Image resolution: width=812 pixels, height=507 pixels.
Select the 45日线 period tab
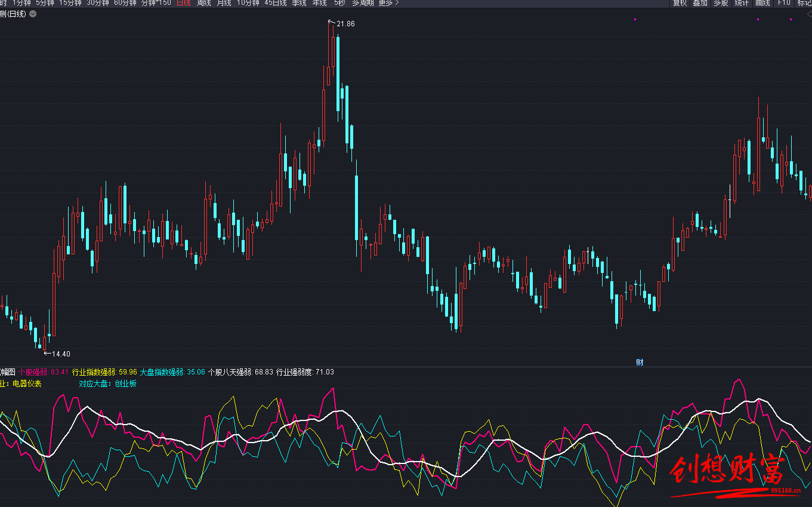[x=275, y=3]
